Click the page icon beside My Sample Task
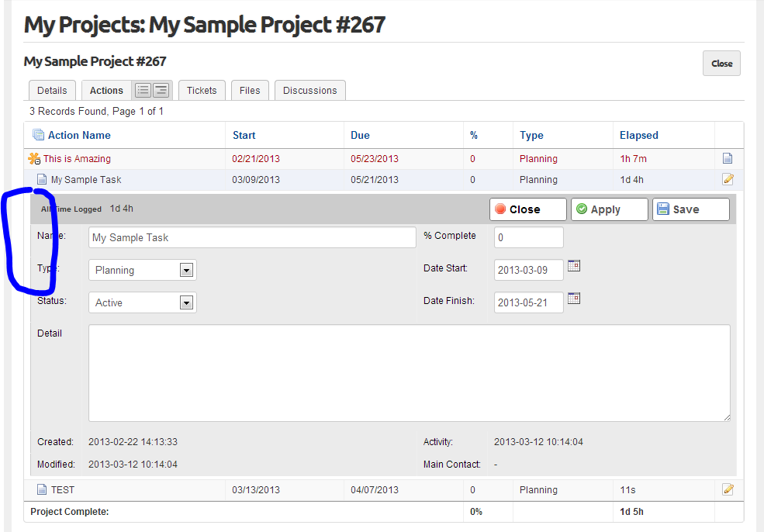 43,180
